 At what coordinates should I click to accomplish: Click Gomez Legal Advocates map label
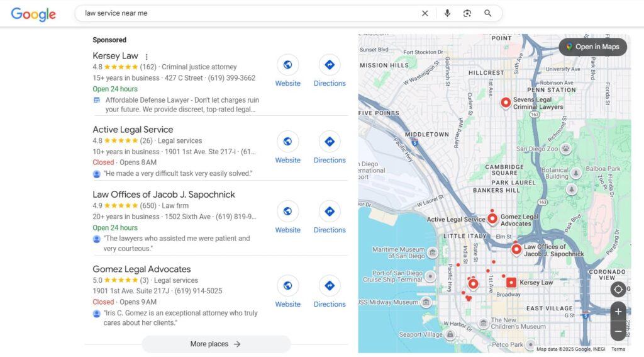519,220
